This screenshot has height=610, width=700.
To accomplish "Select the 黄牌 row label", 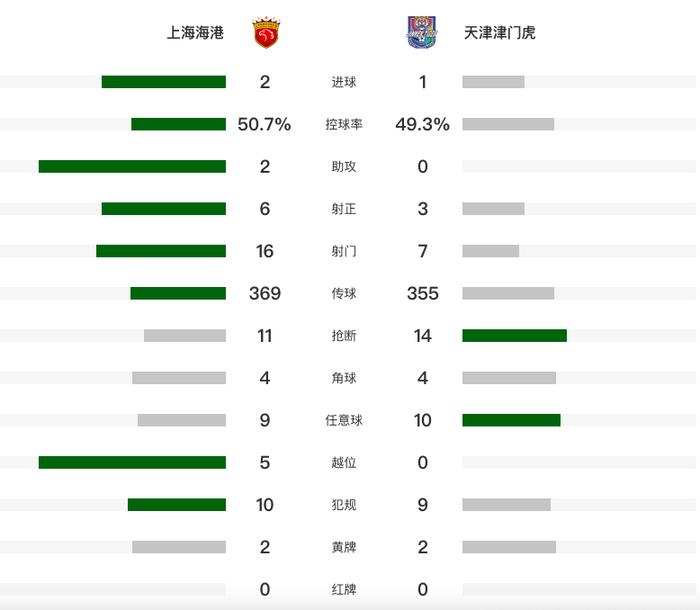I will (x=344, y=547).
